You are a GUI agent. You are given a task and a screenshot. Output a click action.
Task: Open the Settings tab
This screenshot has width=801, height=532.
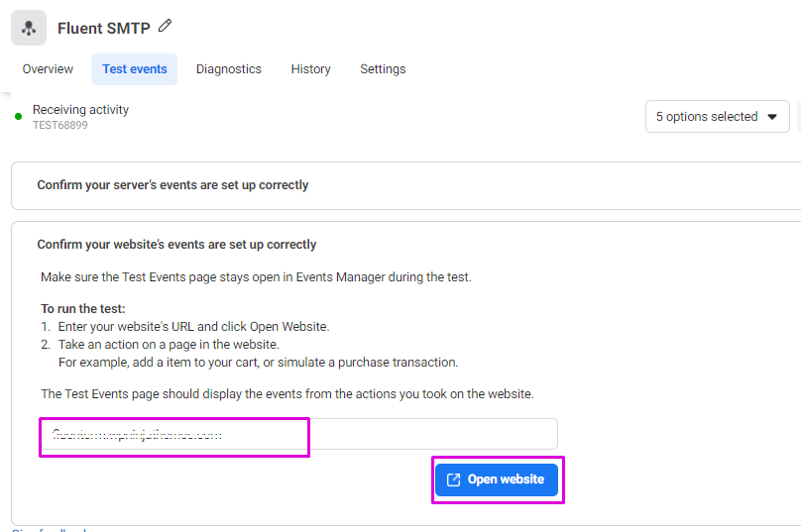pos(383,69)
